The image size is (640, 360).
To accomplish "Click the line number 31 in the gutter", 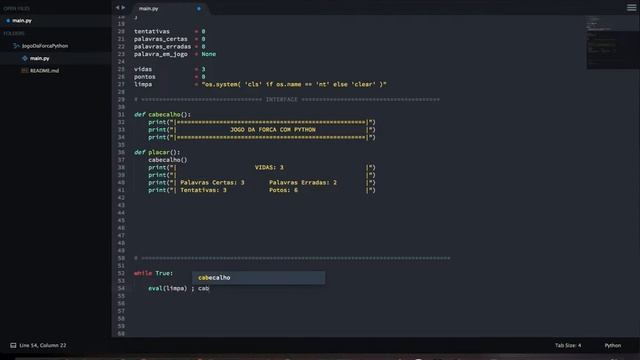I will [x=121, y=115].
